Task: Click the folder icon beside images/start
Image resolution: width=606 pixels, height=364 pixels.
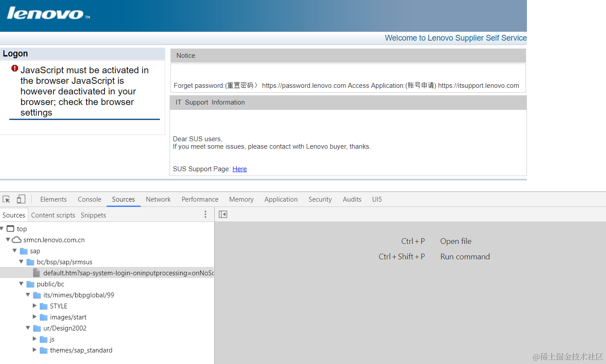Action: 44,317
